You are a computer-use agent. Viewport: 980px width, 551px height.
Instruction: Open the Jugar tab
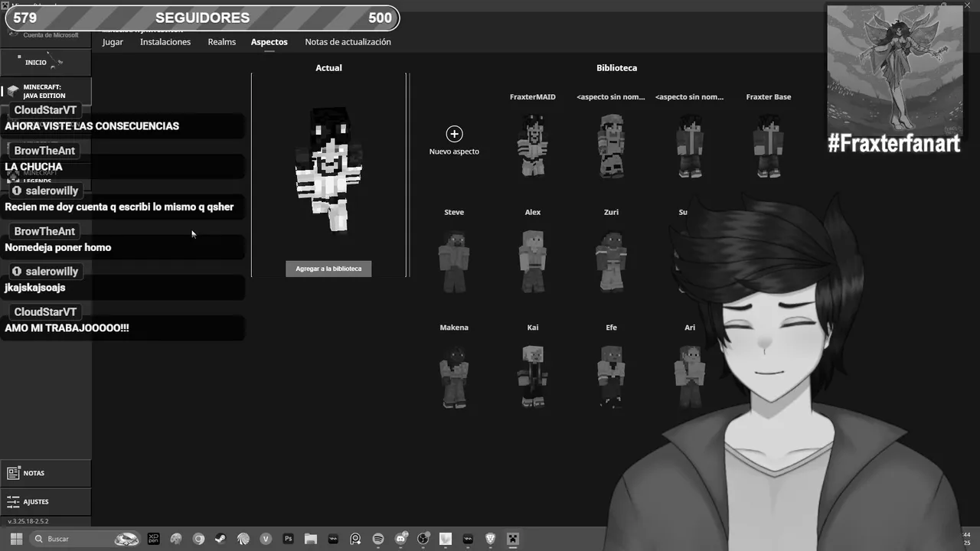(x=113, y=42)
